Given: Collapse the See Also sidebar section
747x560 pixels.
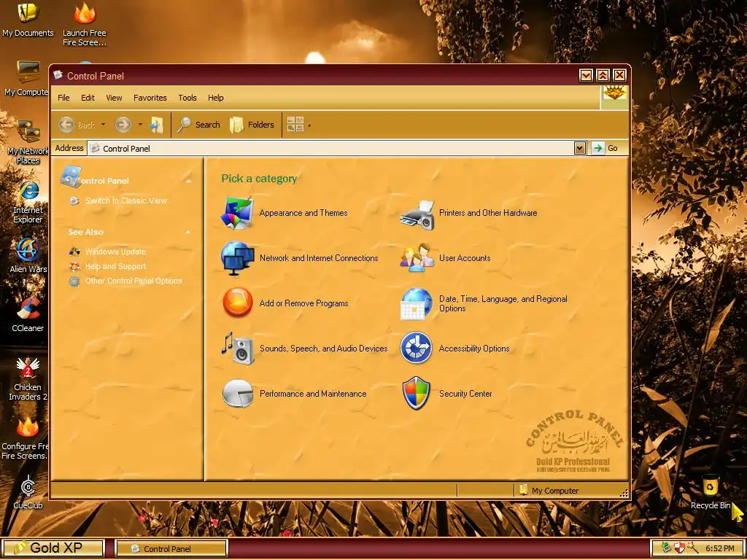Looking at the screenshot, I should (187, 232).
